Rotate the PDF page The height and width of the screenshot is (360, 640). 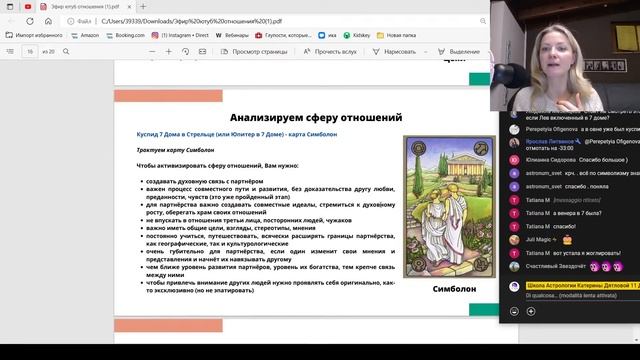[x=185, y=51]
